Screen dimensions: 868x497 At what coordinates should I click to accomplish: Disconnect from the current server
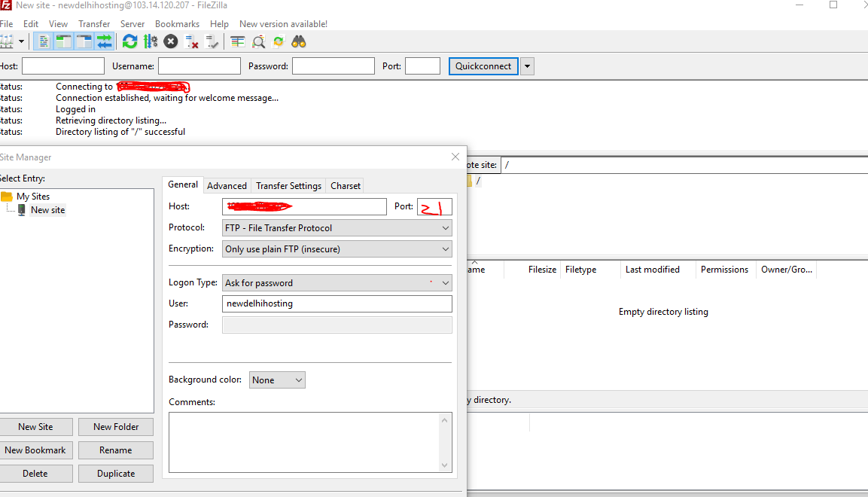[x=191, y=41]
